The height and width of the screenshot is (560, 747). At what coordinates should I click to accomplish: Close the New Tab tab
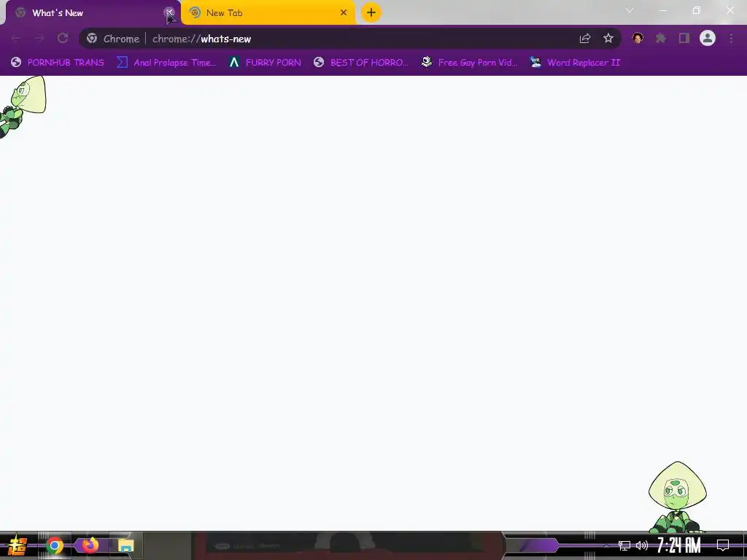pos(344,12)
